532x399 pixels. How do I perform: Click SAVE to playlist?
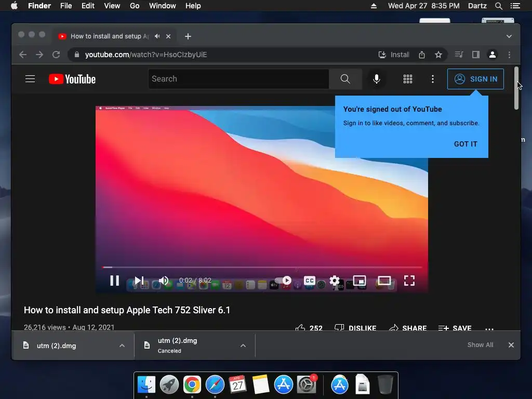click(x=455, y=328)
